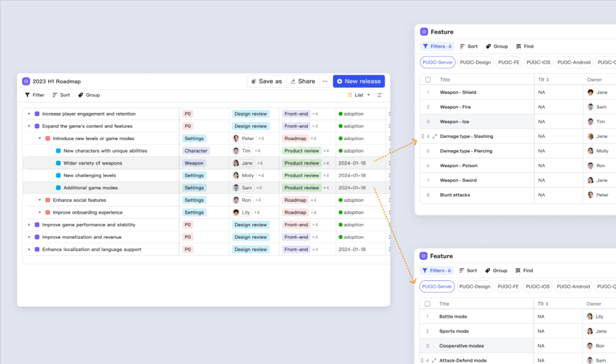
Task: Click Roadmap tag in Enhance social features row
Action: coord(296,200)
